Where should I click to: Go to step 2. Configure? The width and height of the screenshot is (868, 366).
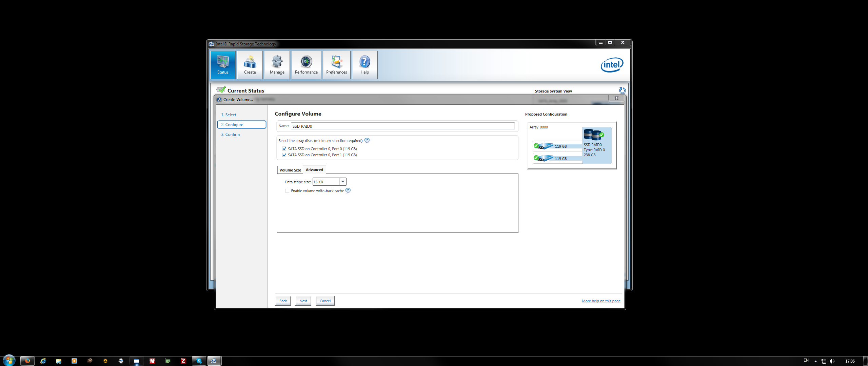(241, 125)
